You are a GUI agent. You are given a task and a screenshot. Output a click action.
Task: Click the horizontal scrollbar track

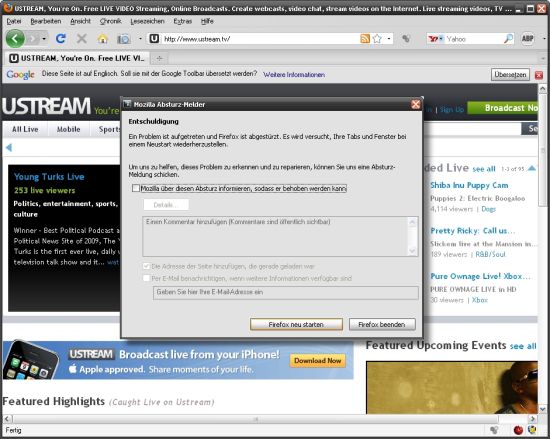[255, 419]
